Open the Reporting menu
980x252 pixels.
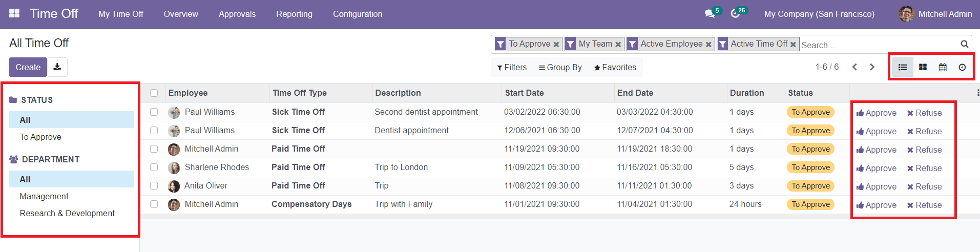click(294, 14)
